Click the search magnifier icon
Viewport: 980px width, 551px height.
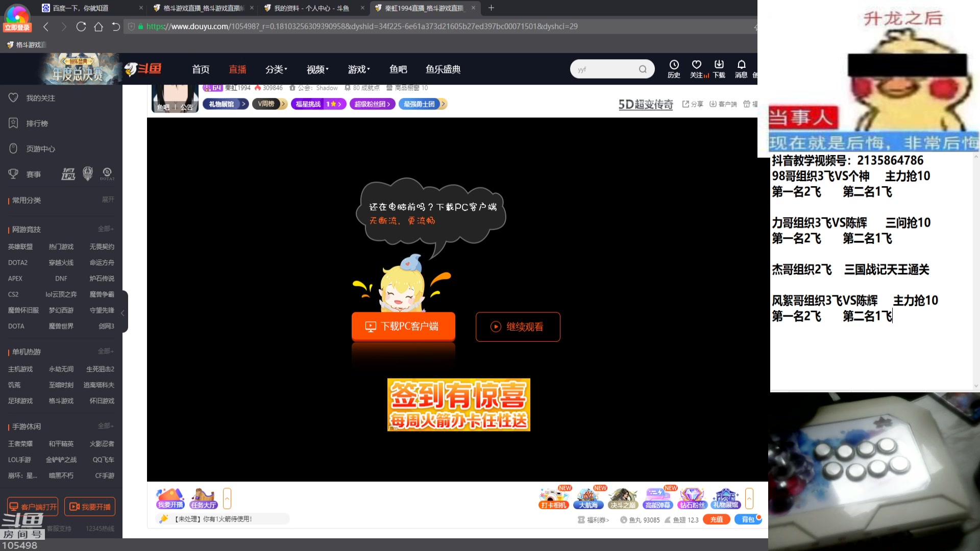tap(643, 69)
